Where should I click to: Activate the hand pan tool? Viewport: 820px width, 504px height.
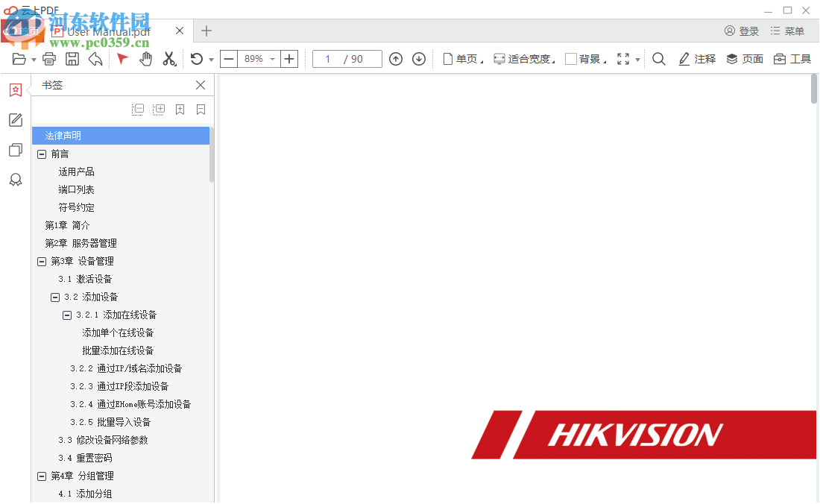tap(146, 59)
